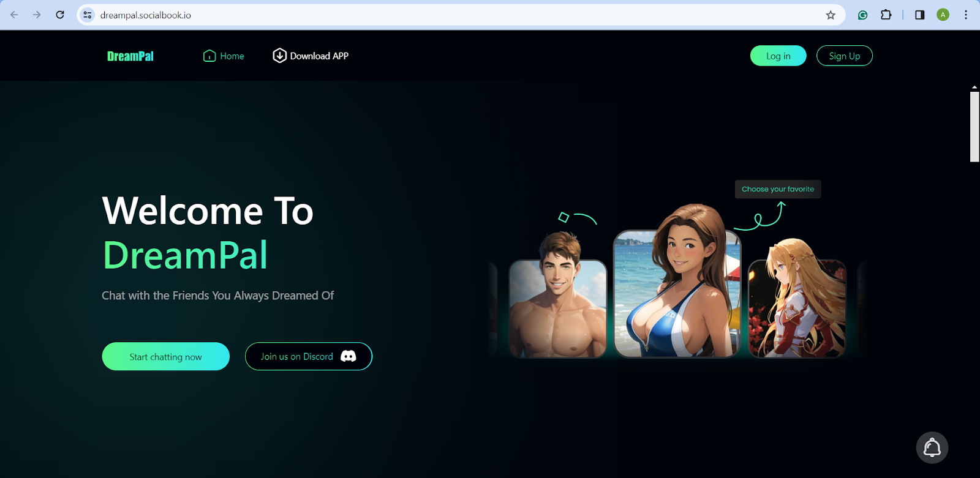The image size is (980, 478).
Task: Click the DreamPal logo
Action: 130,56
